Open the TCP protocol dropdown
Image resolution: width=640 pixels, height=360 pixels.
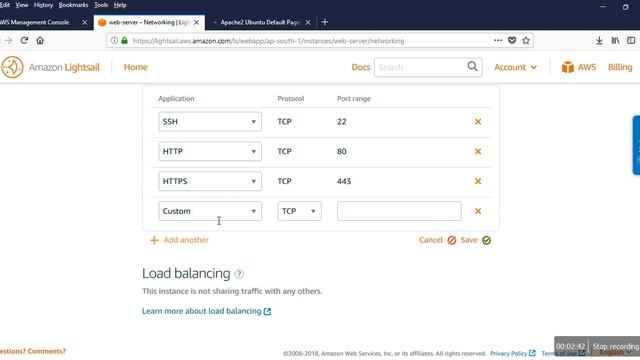coord(299,211)
